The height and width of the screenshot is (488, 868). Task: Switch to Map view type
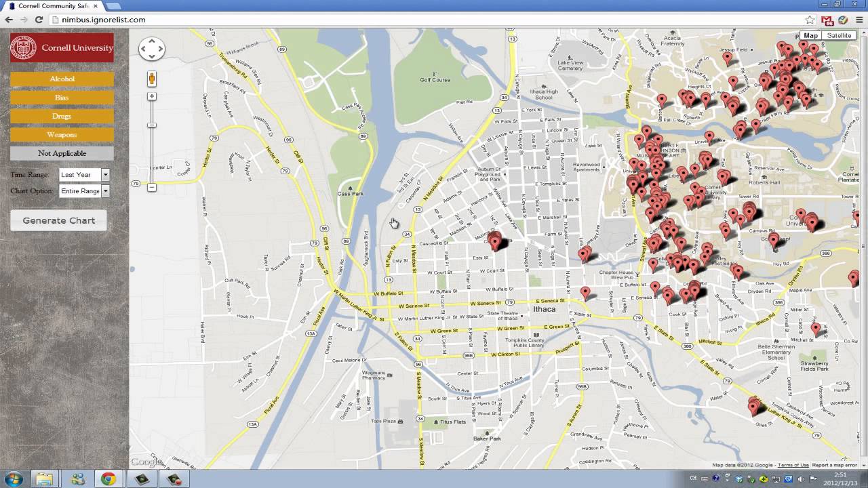(x=810, y=35)
